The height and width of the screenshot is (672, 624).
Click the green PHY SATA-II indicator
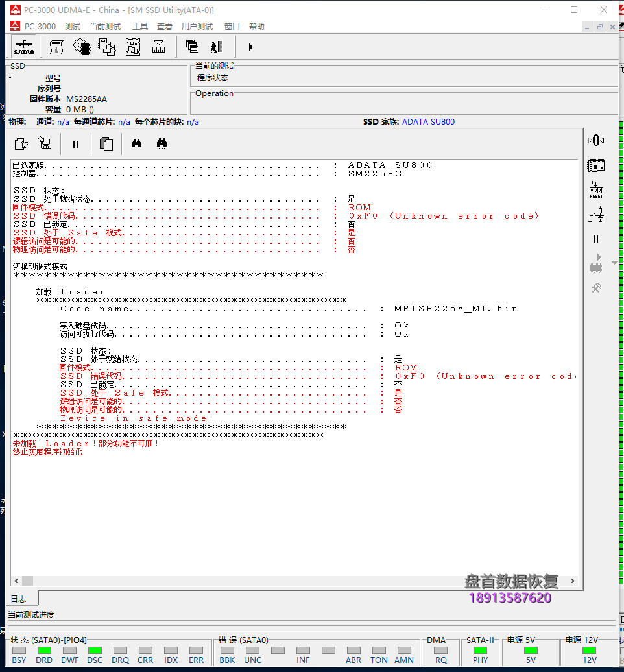pyautogui.click(x=480, y=650)
